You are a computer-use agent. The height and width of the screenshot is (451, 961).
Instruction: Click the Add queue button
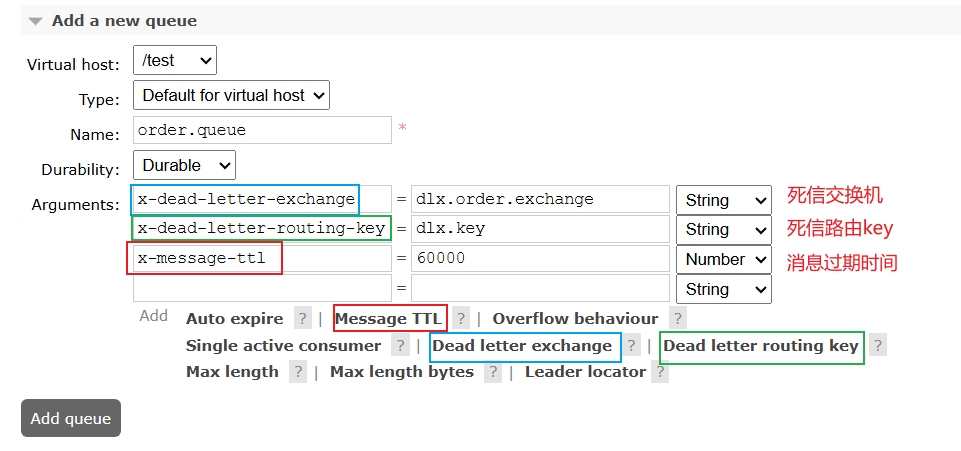[71, 419]
